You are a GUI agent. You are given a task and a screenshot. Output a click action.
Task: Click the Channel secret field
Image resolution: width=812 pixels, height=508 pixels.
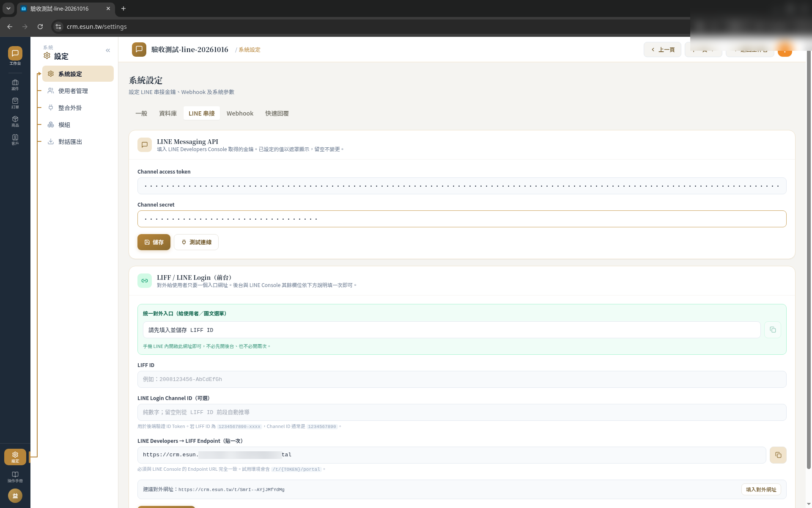pyautogui.click(x=462, y=219)
